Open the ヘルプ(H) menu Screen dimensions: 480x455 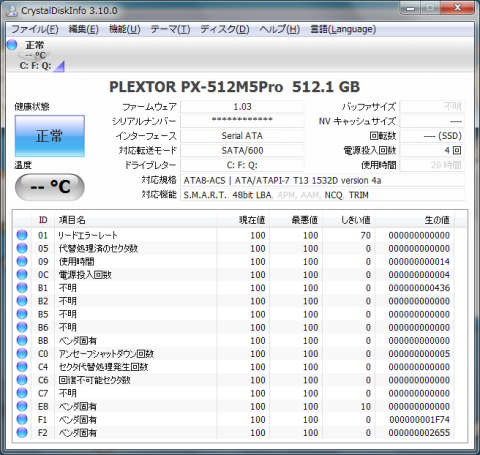click(279, 29)
